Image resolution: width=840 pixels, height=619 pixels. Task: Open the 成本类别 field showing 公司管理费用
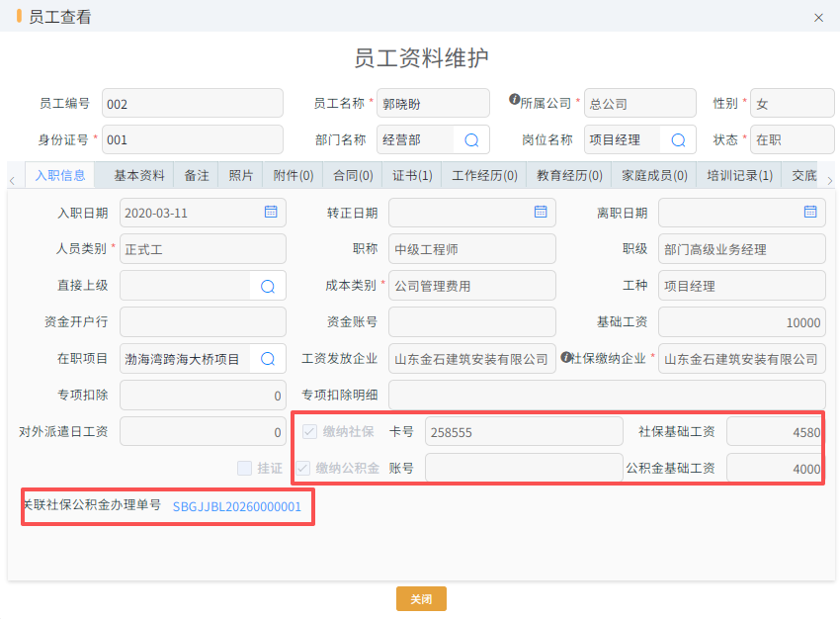tap(472, 286)
